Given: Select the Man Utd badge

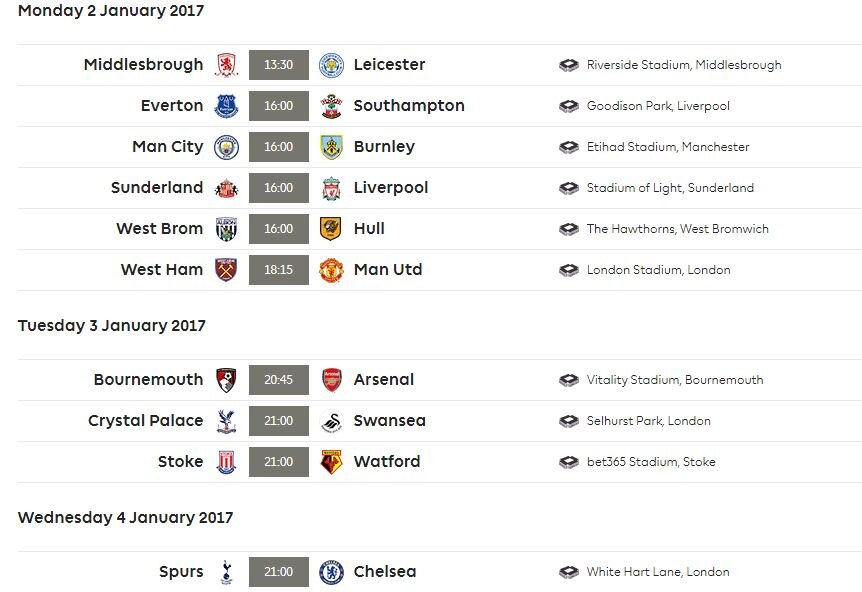Looking at the screenshot, I should pyautogui.click(x=331, y=270).
